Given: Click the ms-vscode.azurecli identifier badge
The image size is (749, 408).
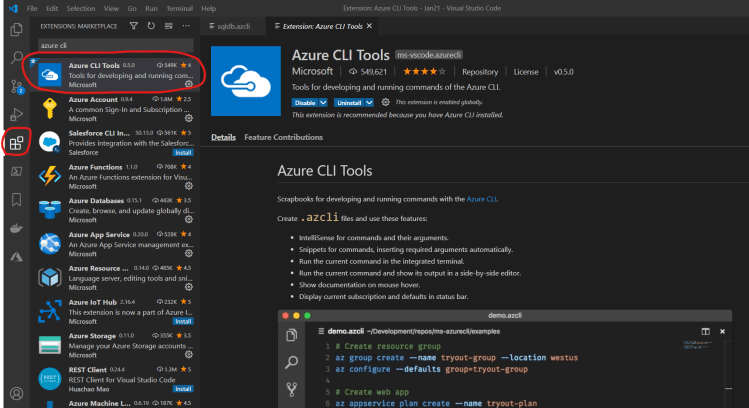Looking at the screenshot, I should (429, 55).
